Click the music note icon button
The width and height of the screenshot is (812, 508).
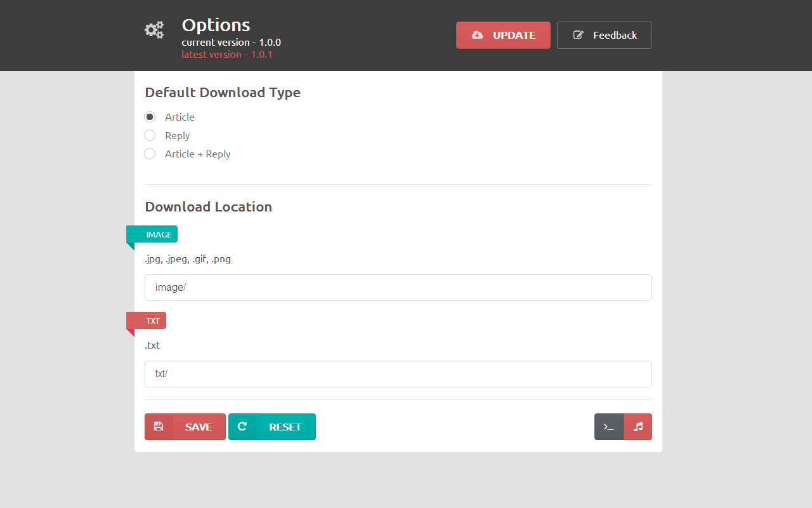click(638, 427)
